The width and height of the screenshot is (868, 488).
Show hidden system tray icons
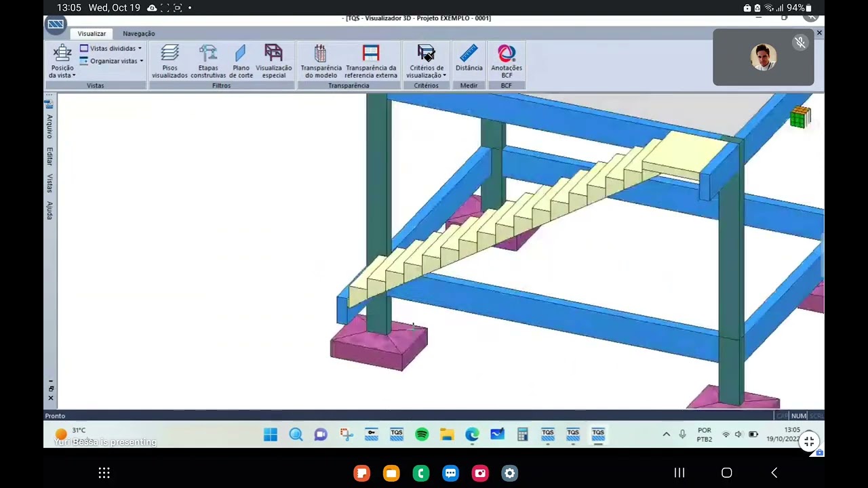pyautogui.click(x=667, y=434)
